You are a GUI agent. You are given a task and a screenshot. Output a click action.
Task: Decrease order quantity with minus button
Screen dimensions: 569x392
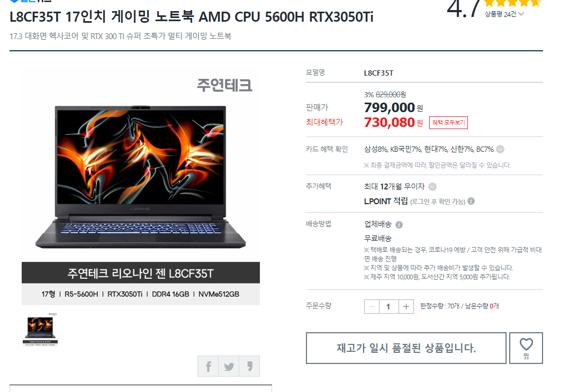pyautogui.click(x=372, y=307)
